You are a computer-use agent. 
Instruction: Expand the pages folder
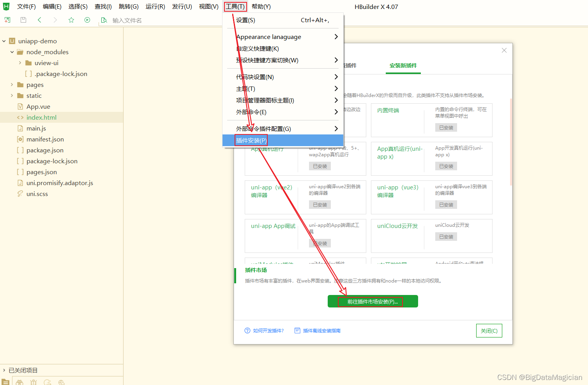pos(12,85)
